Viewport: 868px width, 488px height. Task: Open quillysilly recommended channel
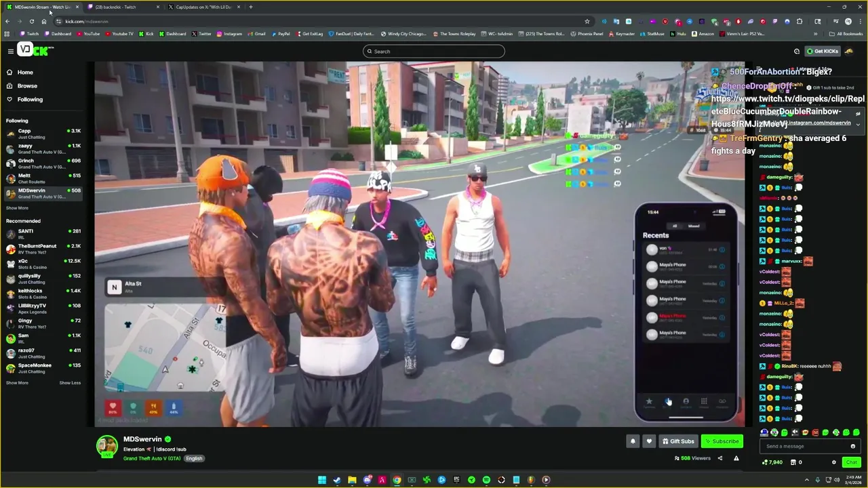tap(43, 279)
